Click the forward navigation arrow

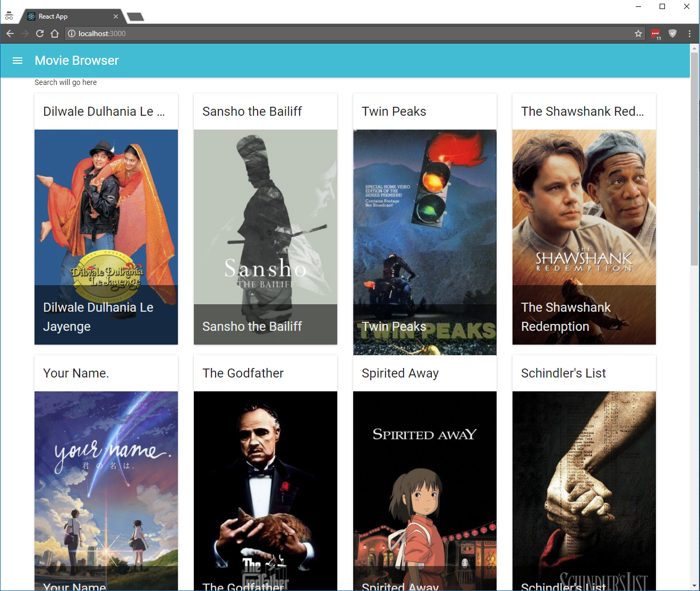point(24,33)
